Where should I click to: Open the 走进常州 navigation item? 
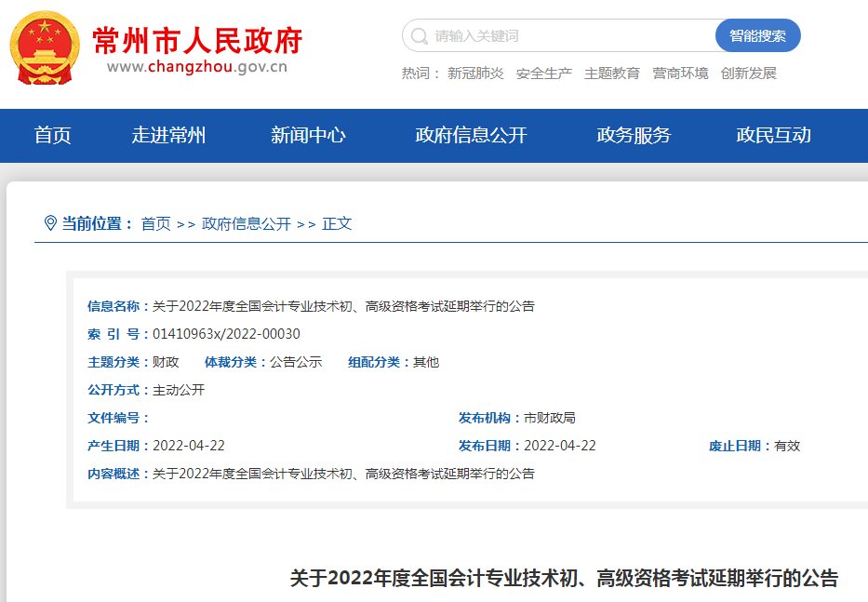pyautogui.click(x=168, y=136)
